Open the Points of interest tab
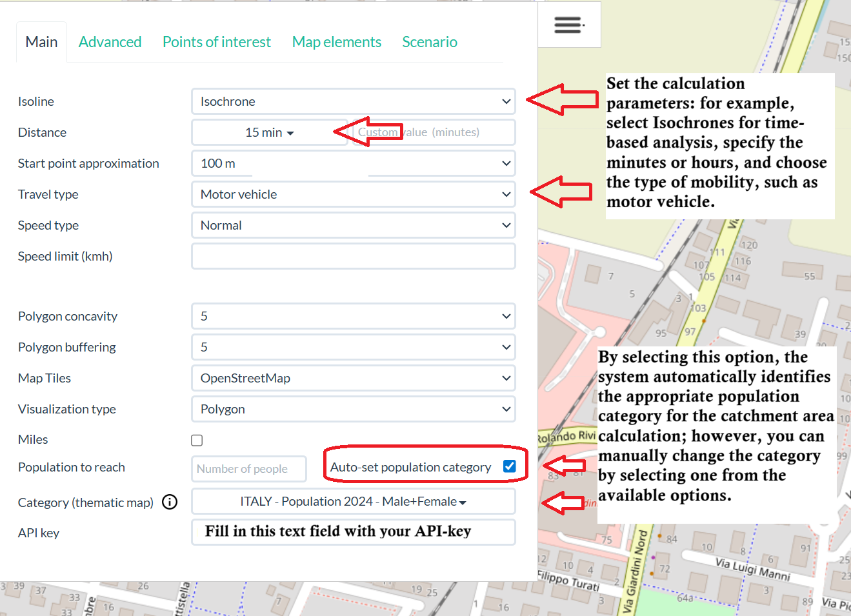This screenshot has width=851, height=616. click(x=216, y=42)
